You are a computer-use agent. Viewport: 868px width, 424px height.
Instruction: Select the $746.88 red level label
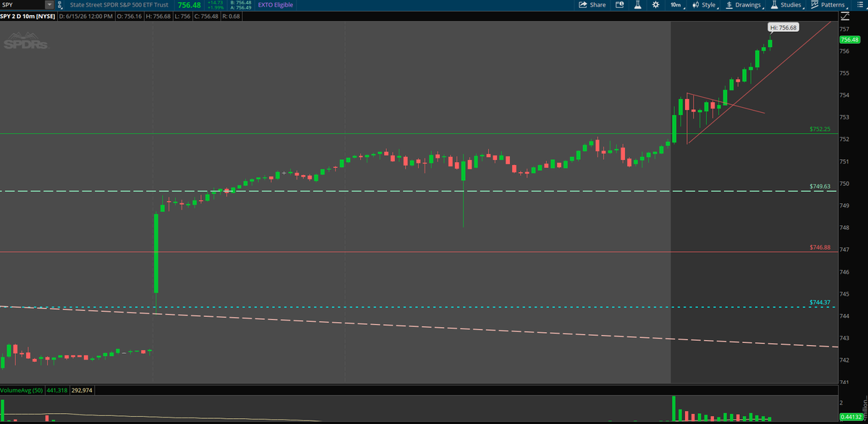tap(820, 248)
